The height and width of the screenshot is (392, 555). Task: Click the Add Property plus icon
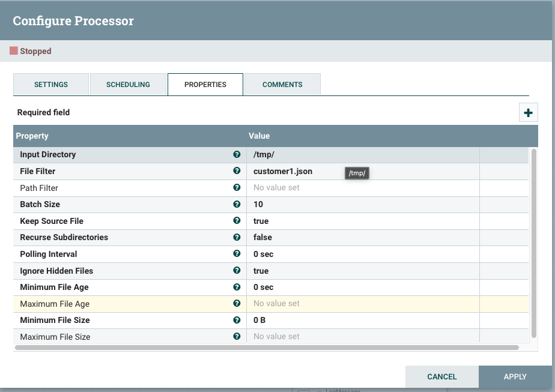528,112
